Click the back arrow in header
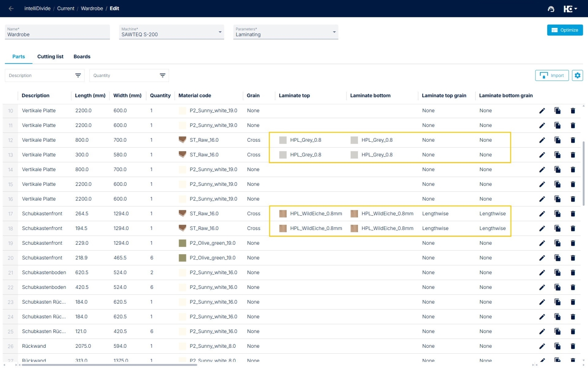The height and width of the screenshot is (368, 588). [11, 8]
